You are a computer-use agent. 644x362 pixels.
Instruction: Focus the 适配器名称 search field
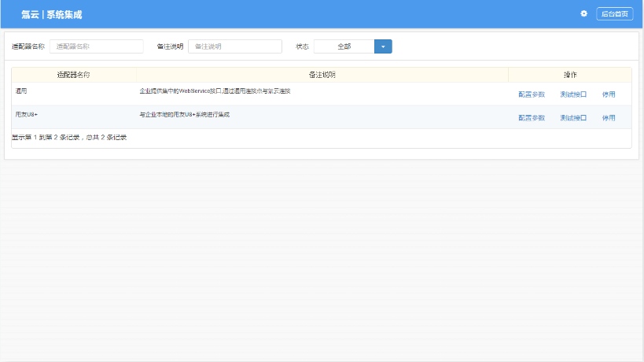coord(97,46)
